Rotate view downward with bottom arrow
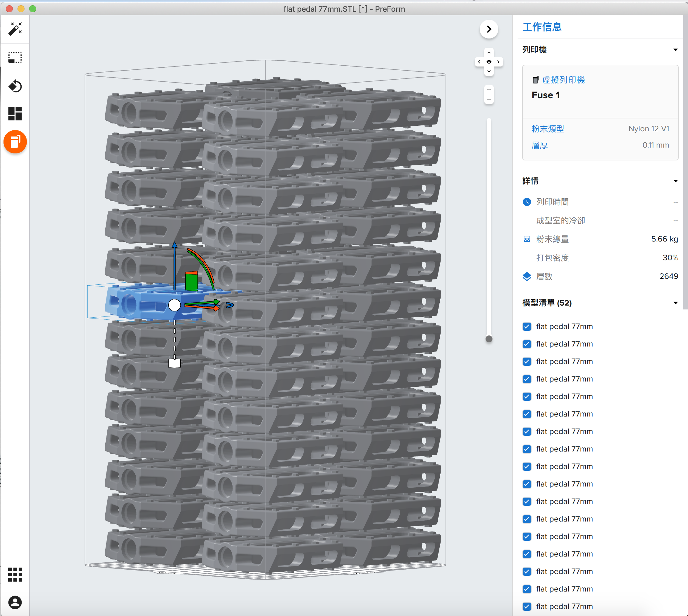688x616 pixels. tap(489, 71)
